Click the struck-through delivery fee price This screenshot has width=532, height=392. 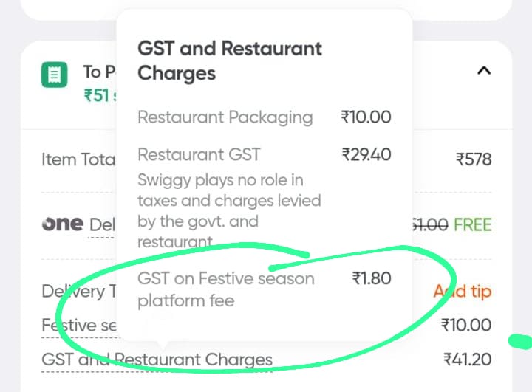coord(430,225)
